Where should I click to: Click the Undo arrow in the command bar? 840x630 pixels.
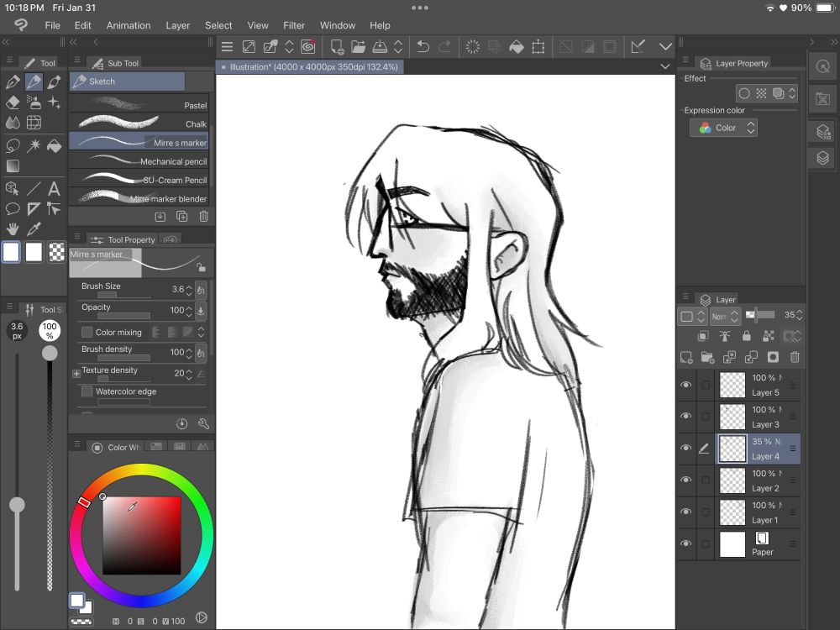(x=423, y=47)
